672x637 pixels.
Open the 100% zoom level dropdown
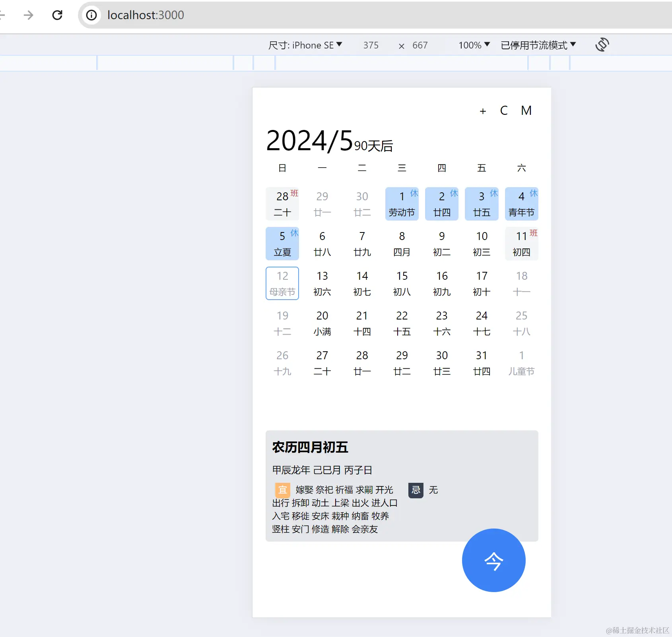474,45
